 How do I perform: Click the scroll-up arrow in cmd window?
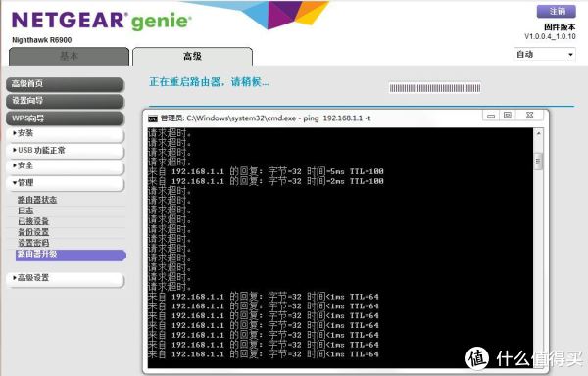click(538, 133)
